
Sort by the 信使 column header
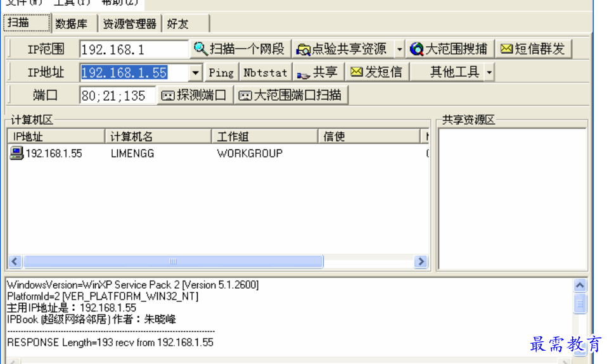[369, 136]
